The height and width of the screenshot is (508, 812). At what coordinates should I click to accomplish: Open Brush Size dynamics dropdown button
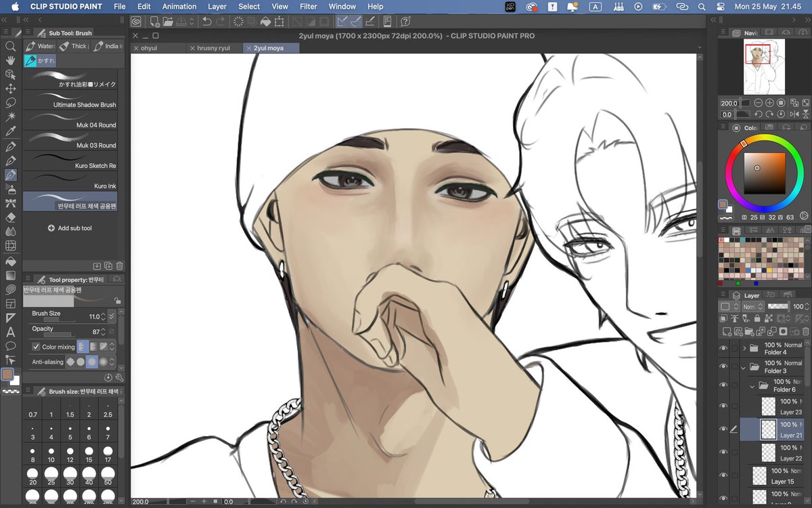tap(112, 316)
